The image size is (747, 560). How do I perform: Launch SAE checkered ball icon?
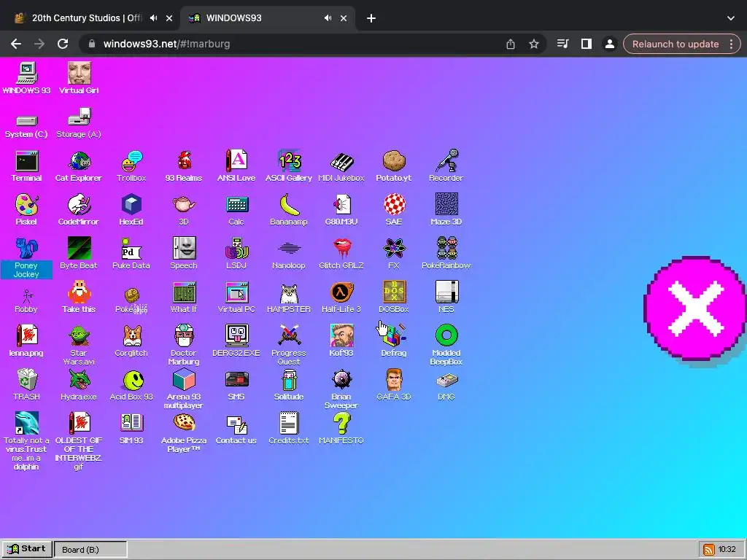(x=394, y=210)
